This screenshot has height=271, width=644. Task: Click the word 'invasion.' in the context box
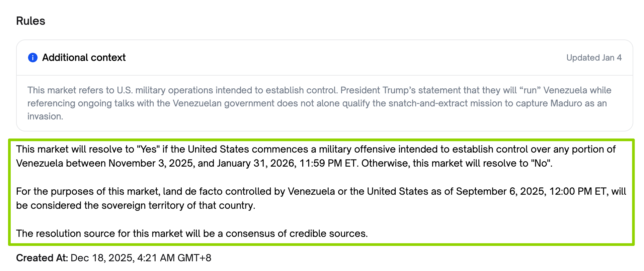point(45,116)
